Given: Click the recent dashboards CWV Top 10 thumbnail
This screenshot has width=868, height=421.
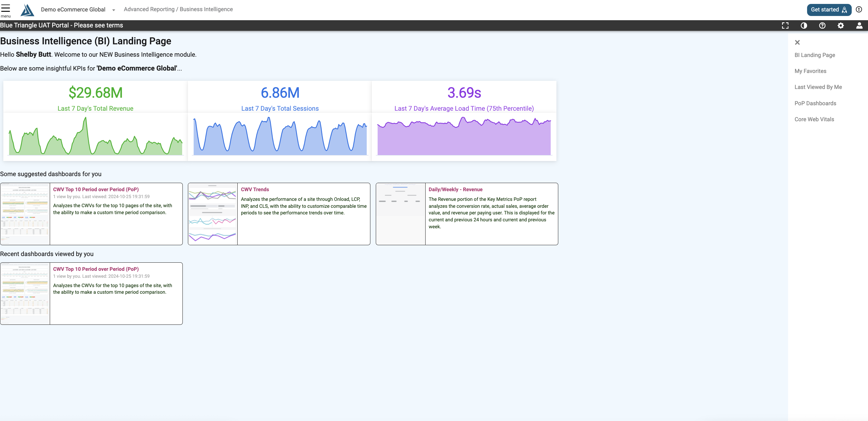Looking at the screenshot, I should (25, 294).
